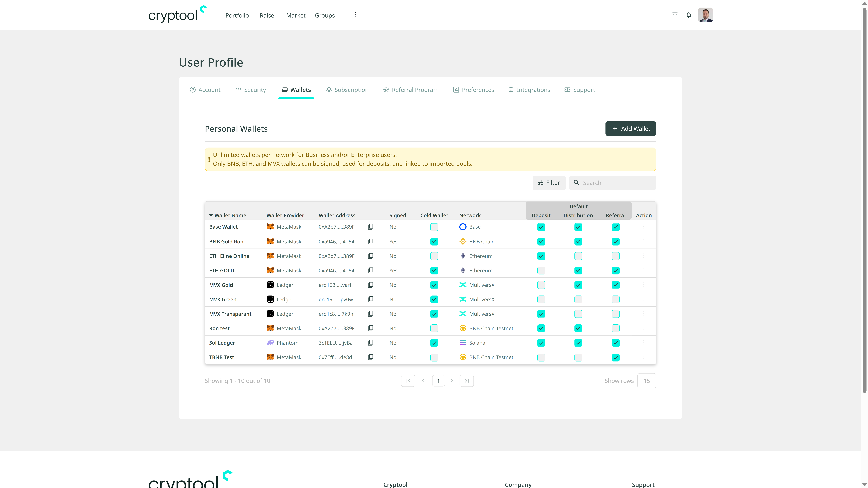Enable default Deposit for ETH GOLD
Image resolution: width=868 pixels, height=488 pixels.
pos(541,270)
